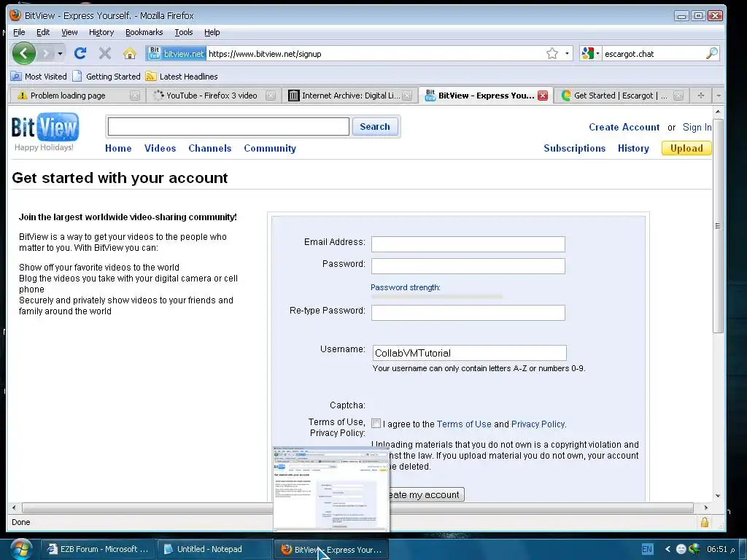
Task: Open the Windows Start orb
Action: click(21, 548)
